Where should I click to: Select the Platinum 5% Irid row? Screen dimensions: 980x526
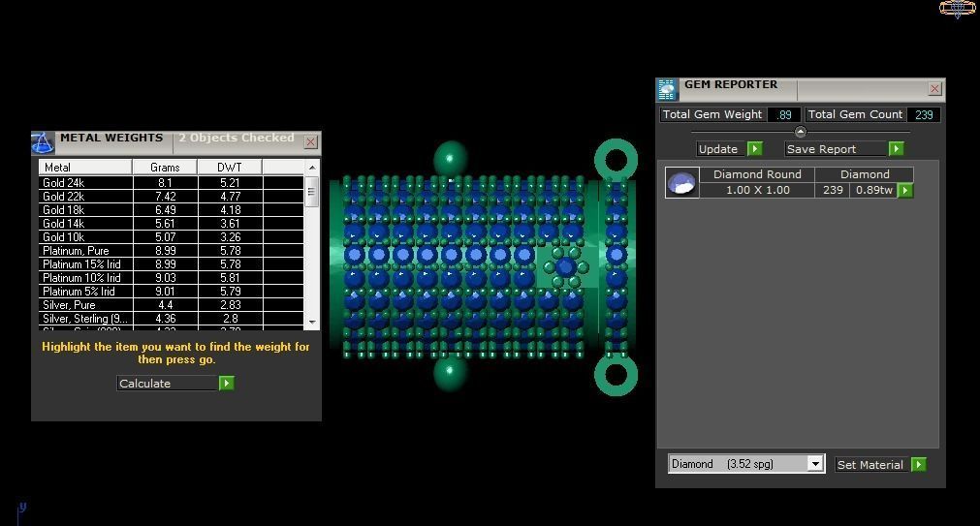click(x=172, y=292)
